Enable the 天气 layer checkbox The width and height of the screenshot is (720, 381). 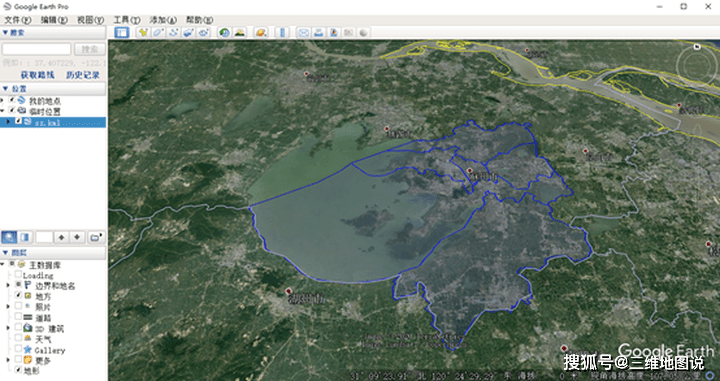tap(18, 338)
